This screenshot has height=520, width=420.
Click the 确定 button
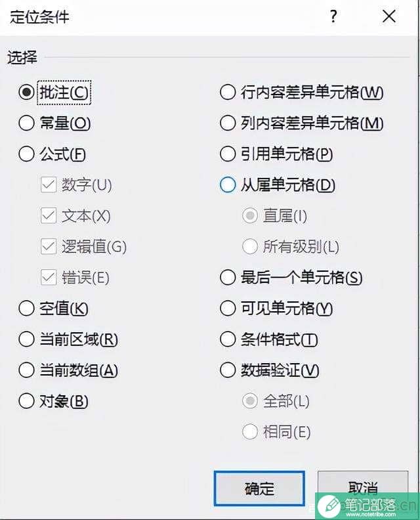coord(259,488)
